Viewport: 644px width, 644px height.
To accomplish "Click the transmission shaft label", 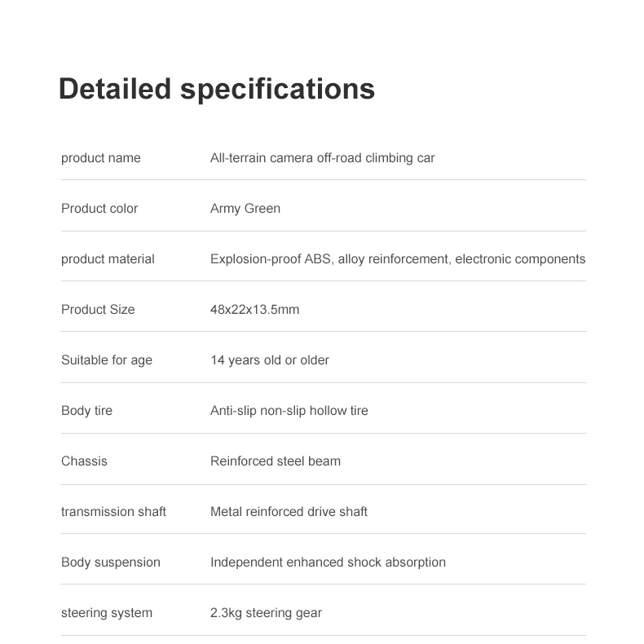I will pos(113,512).
